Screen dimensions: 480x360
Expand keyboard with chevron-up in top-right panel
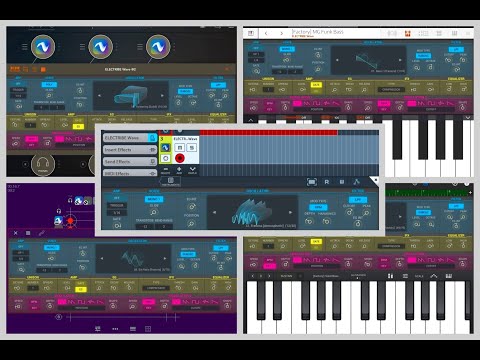[x=251, y=120]
